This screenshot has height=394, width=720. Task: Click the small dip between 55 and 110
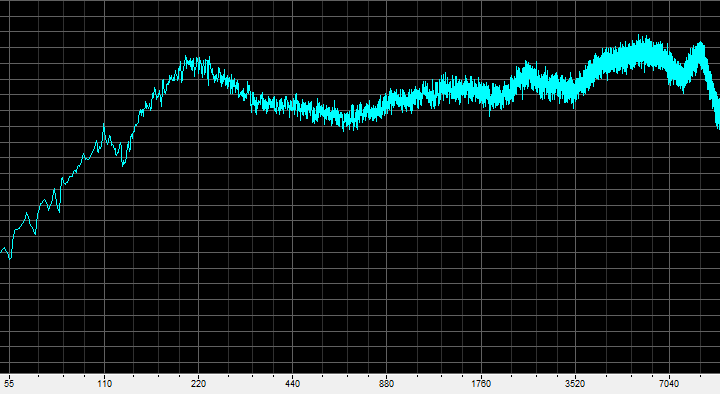pos(34,231)
